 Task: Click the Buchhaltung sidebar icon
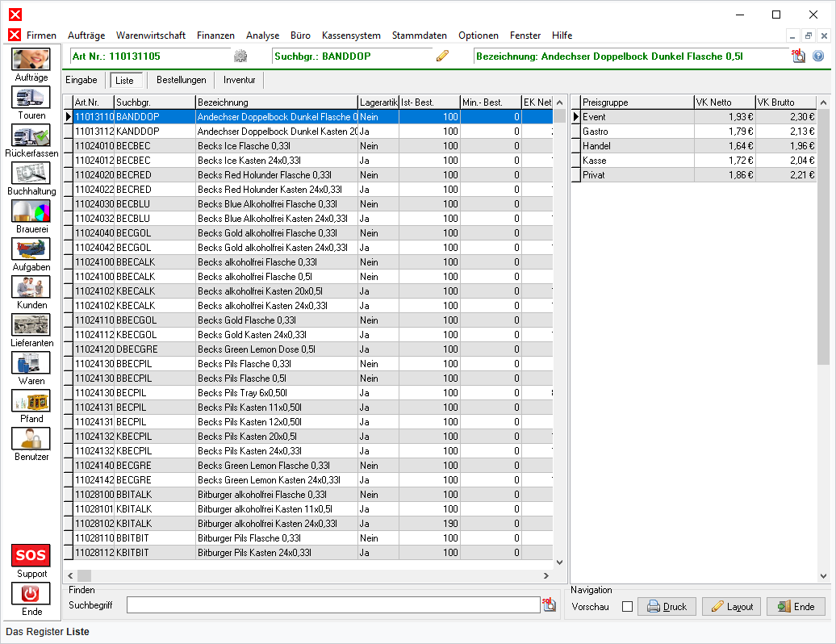click(x=31, y=174)
